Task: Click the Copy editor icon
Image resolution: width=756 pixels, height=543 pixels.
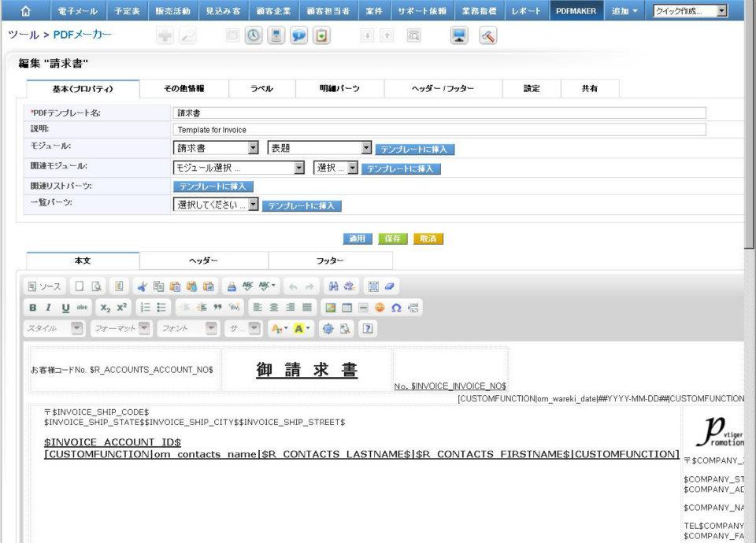Action: point(158,286)
